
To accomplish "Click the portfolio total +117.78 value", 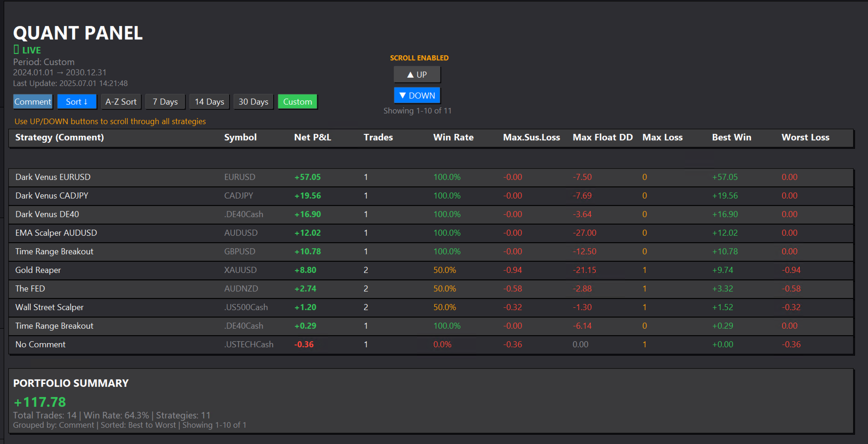I will click(x=40, y=402).
